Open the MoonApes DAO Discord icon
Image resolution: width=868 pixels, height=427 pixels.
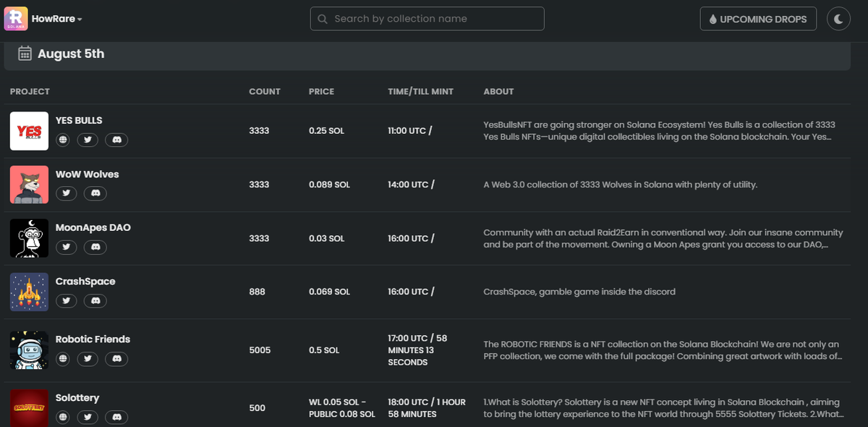(95, 247)
